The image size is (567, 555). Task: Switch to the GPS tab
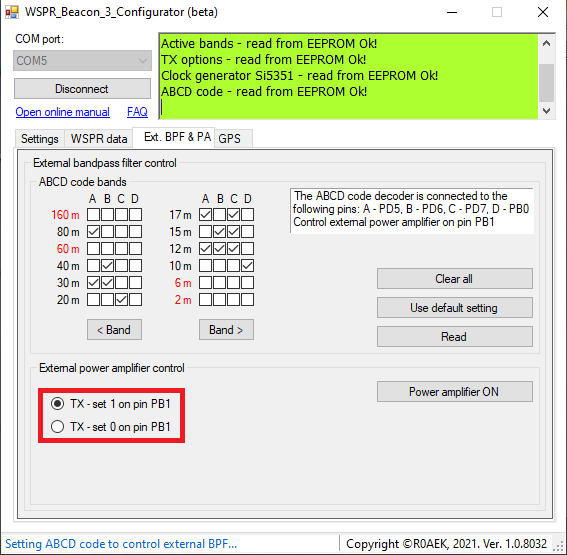click(230, 138)
